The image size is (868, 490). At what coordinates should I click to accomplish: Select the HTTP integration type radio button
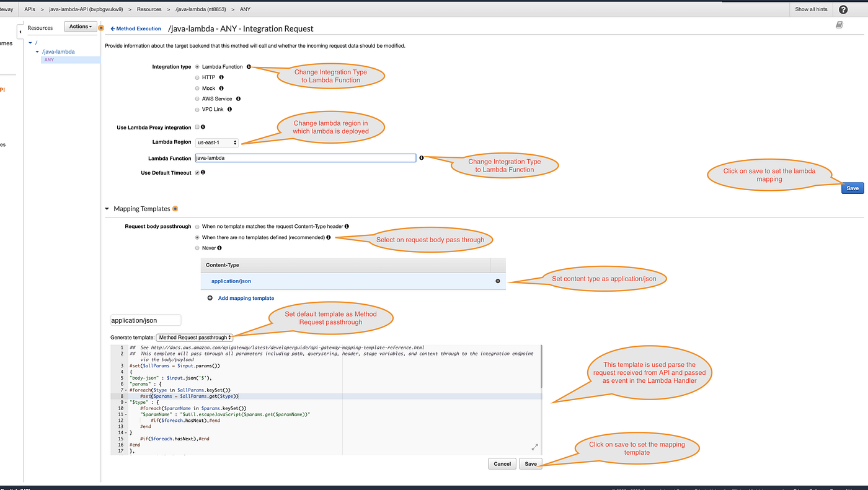tap(197, 77)
